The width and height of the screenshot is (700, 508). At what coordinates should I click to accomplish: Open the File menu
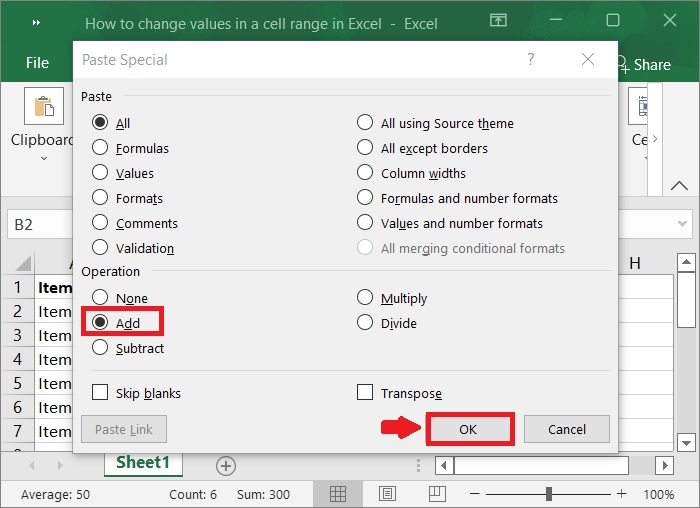pyautogui.click(x=37, y=63)
